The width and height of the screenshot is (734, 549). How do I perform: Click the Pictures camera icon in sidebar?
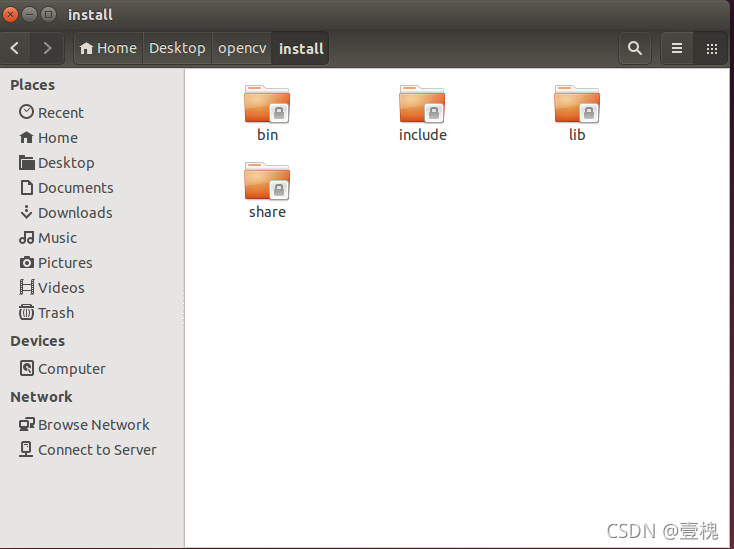pyautogui.click(x=26, y=262)
